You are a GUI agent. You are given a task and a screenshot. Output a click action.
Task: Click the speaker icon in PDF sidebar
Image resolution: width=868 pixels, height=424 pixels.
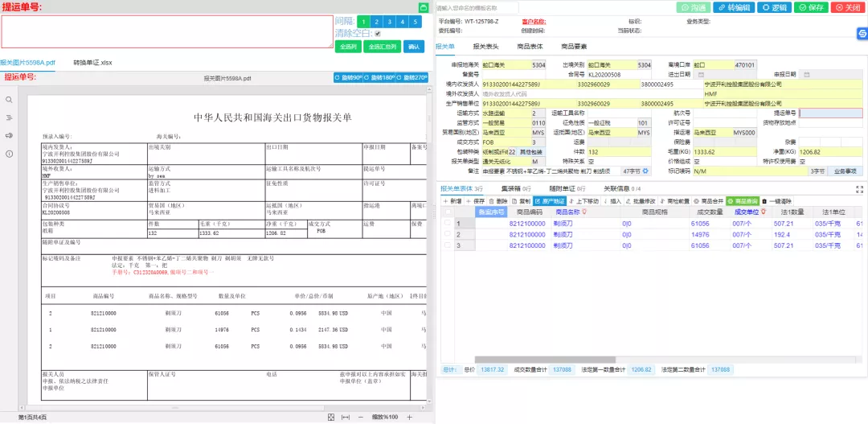tap(9, 136)
